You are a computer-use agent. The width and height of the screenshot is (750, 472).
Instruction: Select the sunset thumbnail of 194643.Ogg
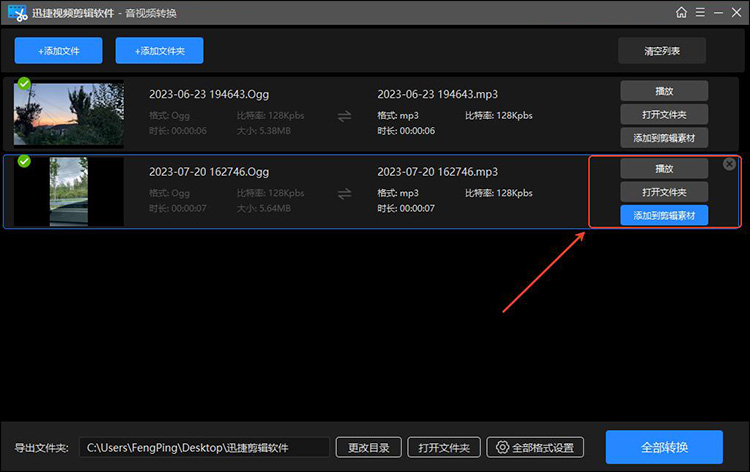tap(69, 114)
